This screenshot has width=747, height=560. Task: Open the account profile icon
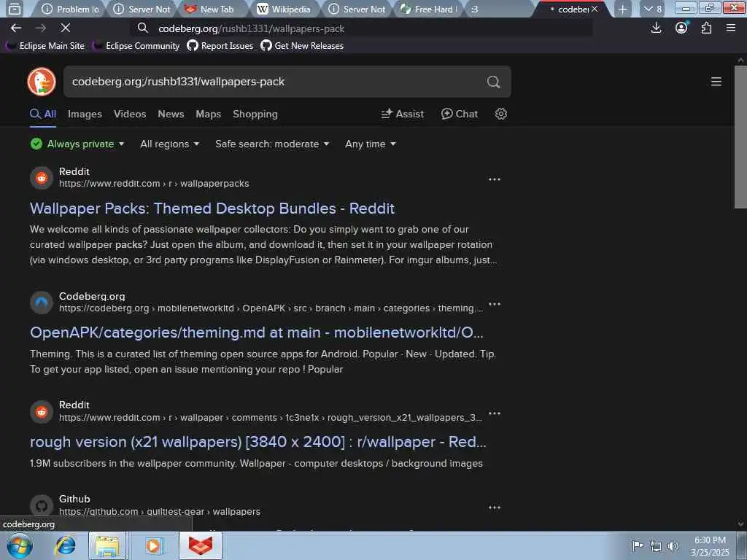[x=682, y=28]
